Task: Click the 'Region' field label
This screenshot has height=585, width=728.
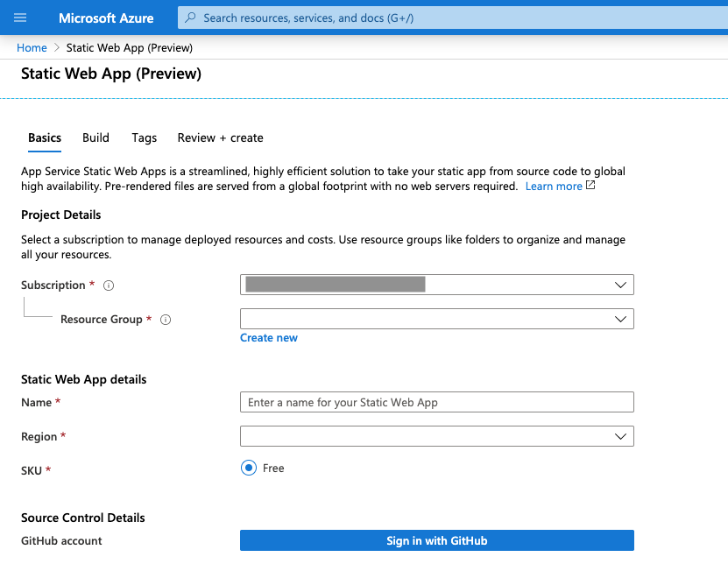Action: point(39,437)
